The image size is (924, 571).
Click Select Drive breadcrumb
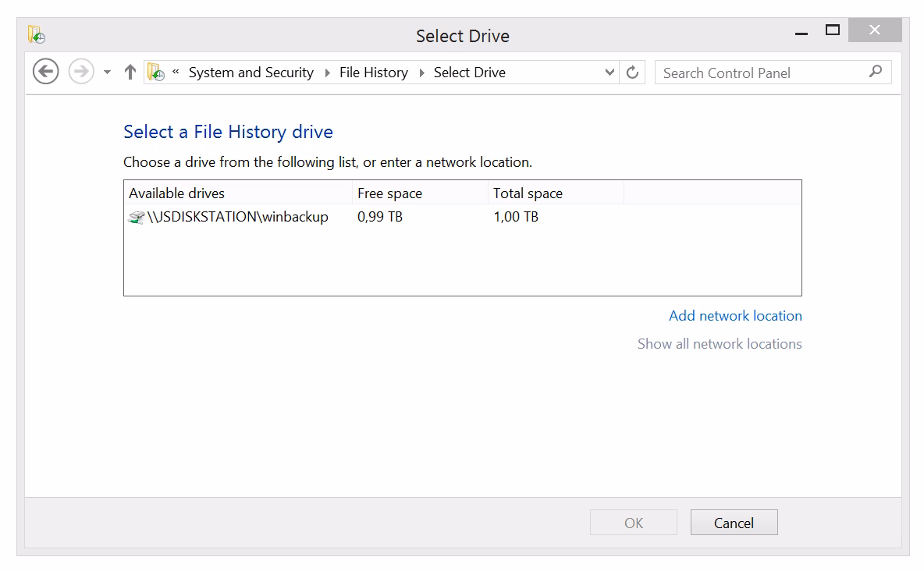(470, 73)
